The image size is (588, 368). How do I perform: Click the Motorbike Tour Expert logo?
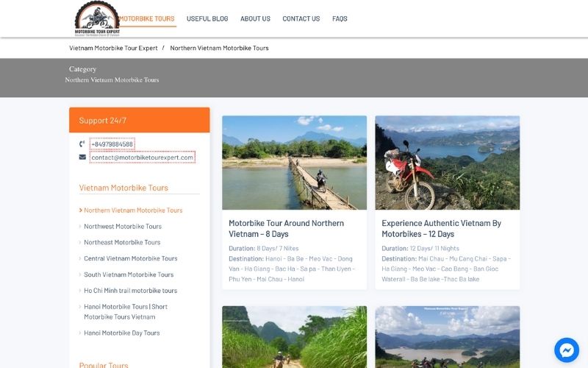coord(97,18)
